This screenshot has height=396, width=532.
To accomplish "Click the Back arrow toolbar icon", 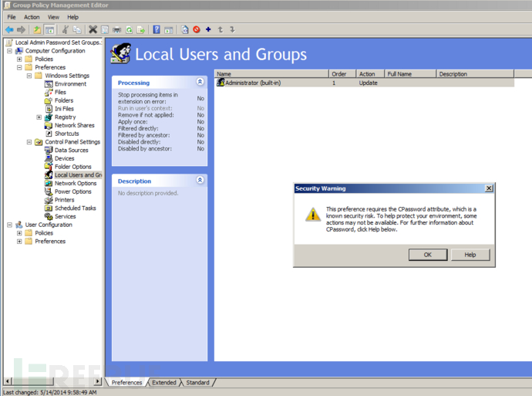I will tap(9, 30).
